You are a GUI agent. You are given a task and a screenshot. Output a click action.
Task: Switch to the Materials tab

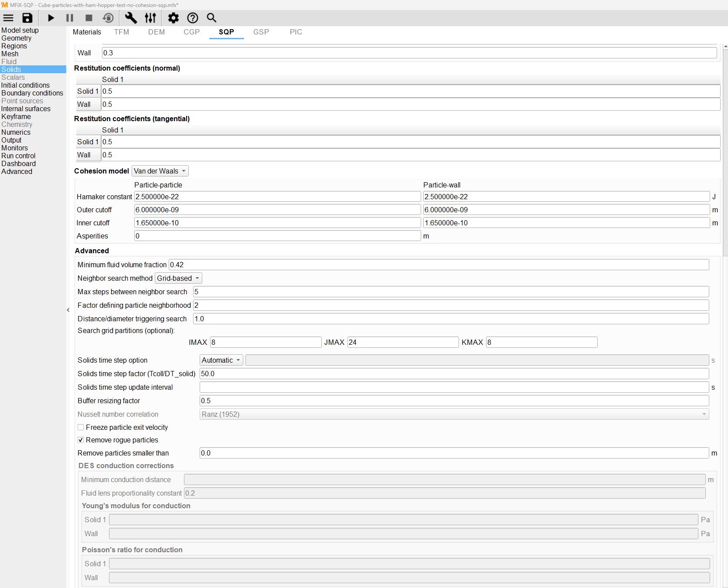pos(87,32)
